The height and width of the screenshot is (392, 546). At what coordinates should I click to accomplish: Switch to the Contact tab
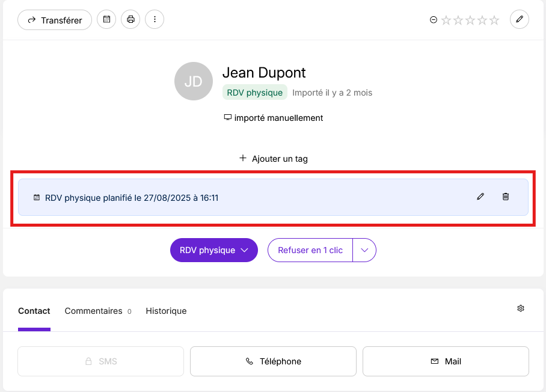click(x=34, y=311)
